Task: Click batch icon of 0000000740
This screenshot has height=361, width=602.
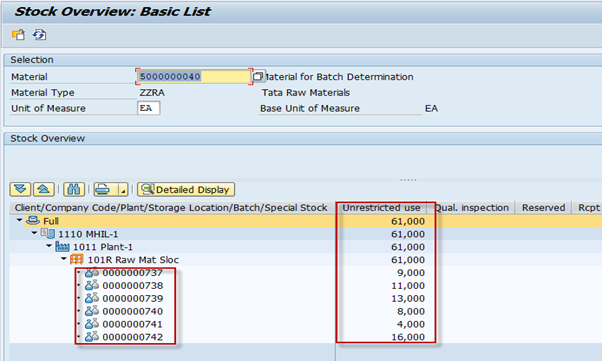Action: coord(92,311)
